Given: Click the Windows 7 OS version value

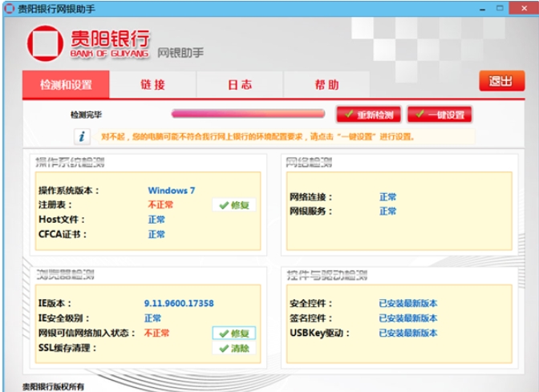Looking at the screenshot, I should (171, 190).
